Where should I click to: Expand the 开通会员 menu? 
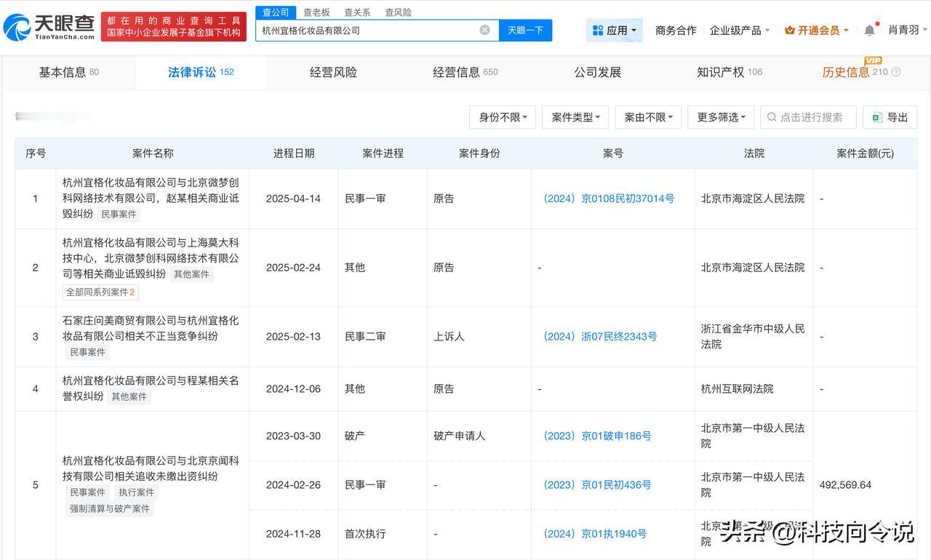tap(817, 31)
